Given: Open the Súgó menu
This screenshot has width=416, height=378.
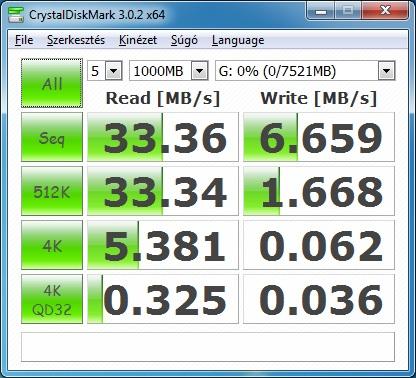Looking at the screenshot, I should (x=184, y=40).
